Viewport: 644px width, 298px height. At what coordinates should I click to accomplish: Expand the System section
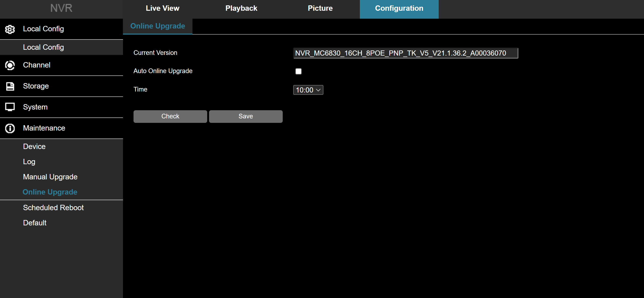click(62, 107)
